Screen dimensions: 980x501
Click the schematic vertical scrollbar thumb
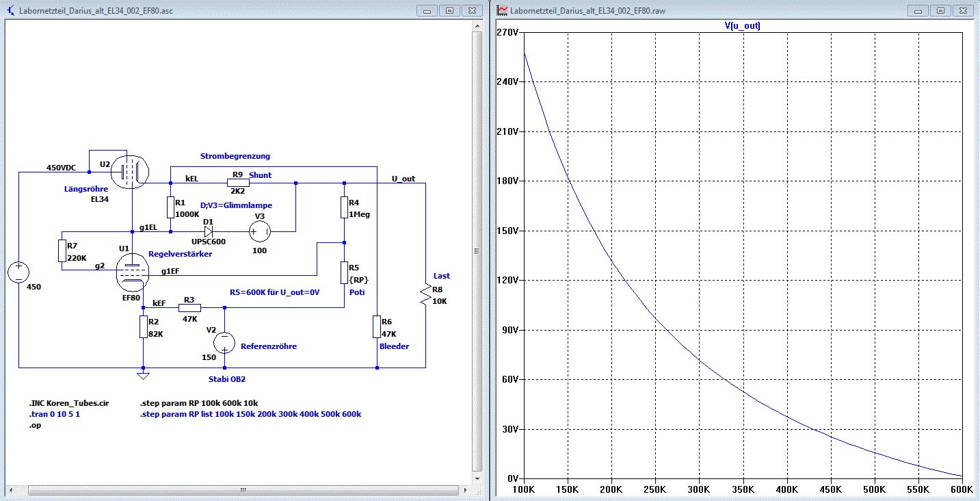pyautogui.click(x=476, y=251)
